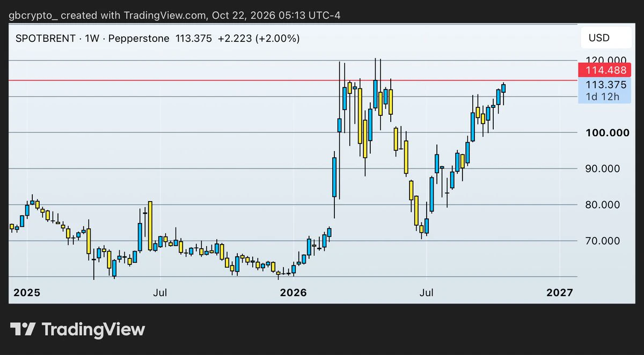The width and height of the screenshot is (644, 355).
Task: Click "Pepperstone" in the chart legend
Action: click(x=140, y=39)
